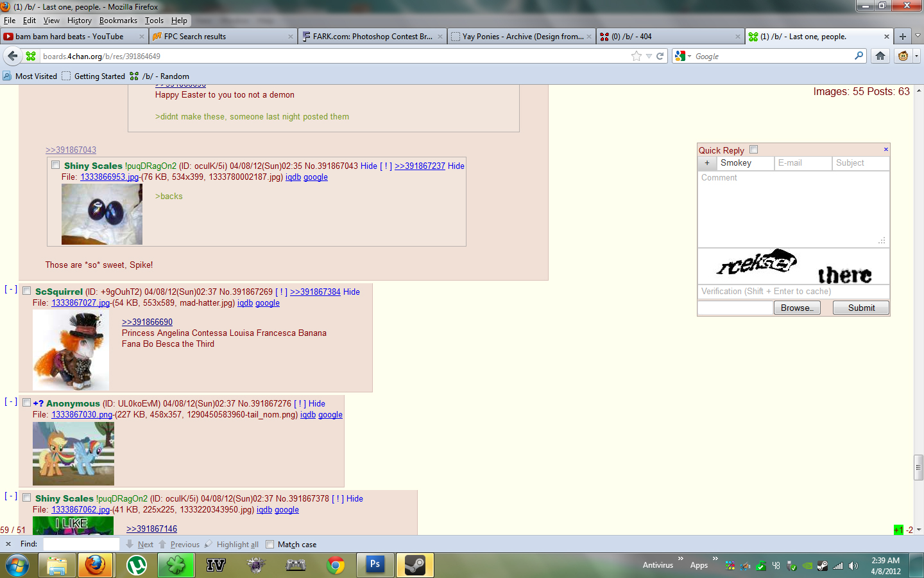Open the History menu
This screenshot has height=578, width=924.
(x=80, y=21)
